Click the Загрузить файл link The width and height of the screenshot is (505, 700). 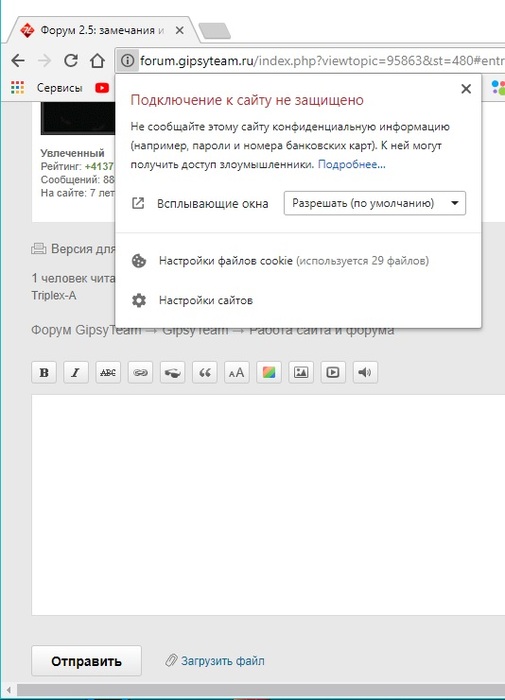[222, 661]
